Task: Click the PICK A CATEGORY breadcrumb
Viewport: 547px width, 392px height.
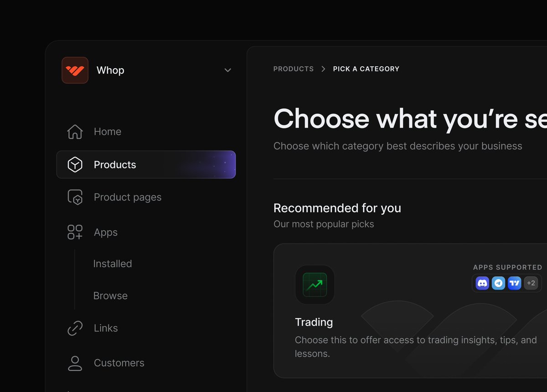Action: [x=366, y=69]
